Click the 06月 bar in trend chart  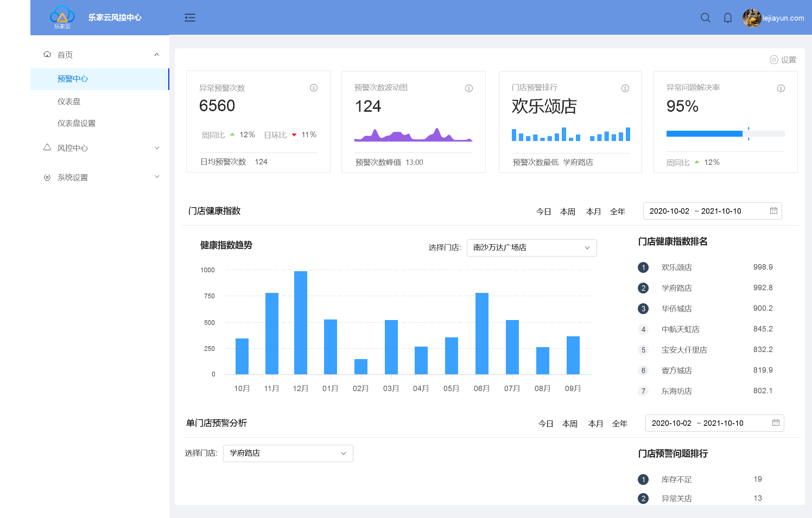pyautogui.click(x=482, y=334)
